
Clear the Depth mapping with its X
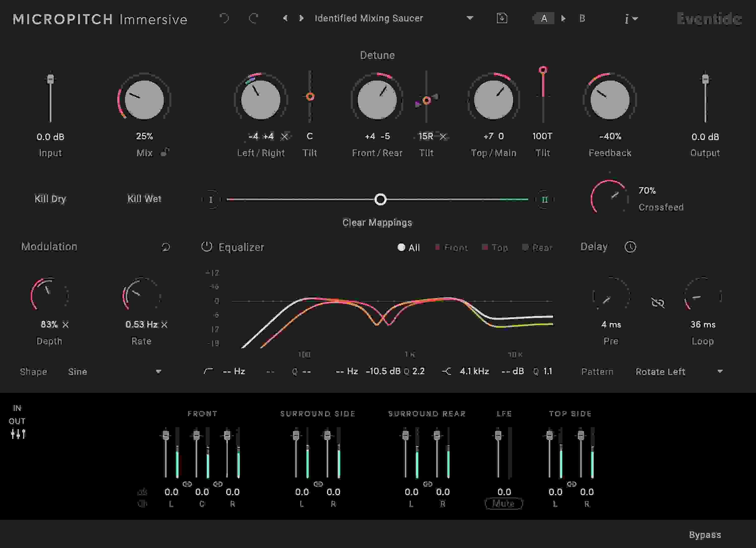(x=65, y=325)
